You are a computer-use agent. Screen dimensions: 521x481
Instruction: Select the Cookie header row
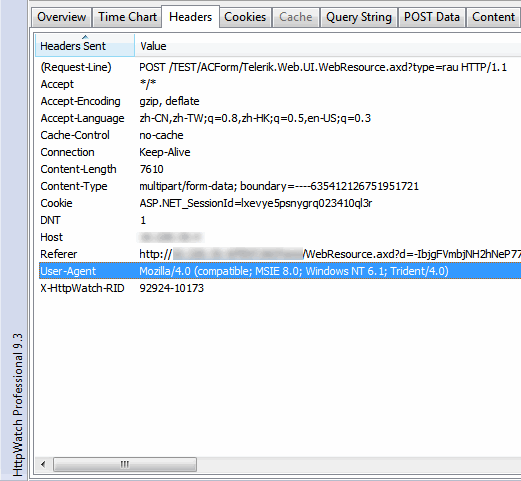[280, 203]
